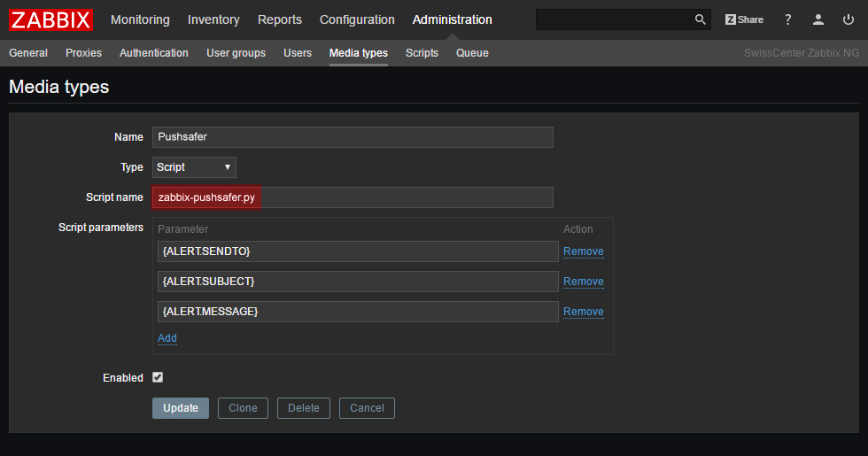Click the power sign-out icon
Screen dimensions: 868x456
tap(849, 19)
